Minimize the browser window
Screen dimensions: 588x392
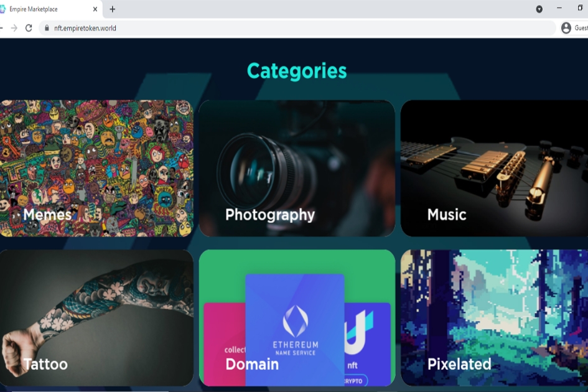(559, 8)
